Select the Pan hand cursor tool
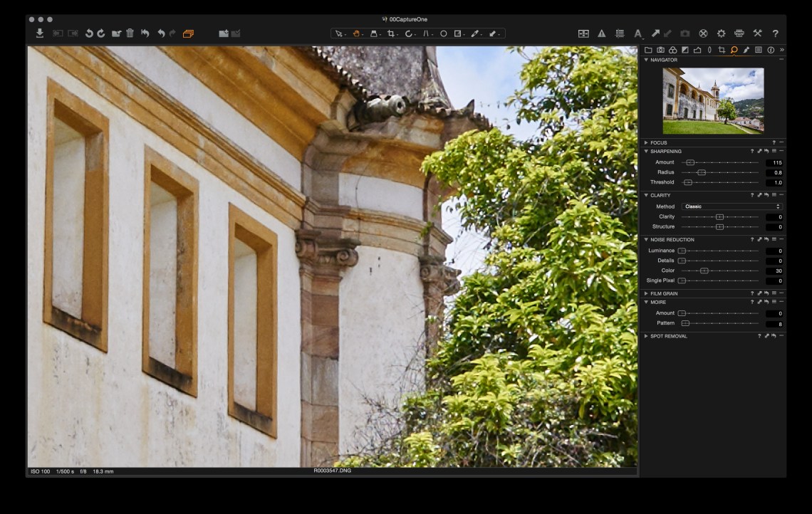Image resolution: width=812 pixels, height=514 pixels. pyautogui.click(x=357, y=33)
